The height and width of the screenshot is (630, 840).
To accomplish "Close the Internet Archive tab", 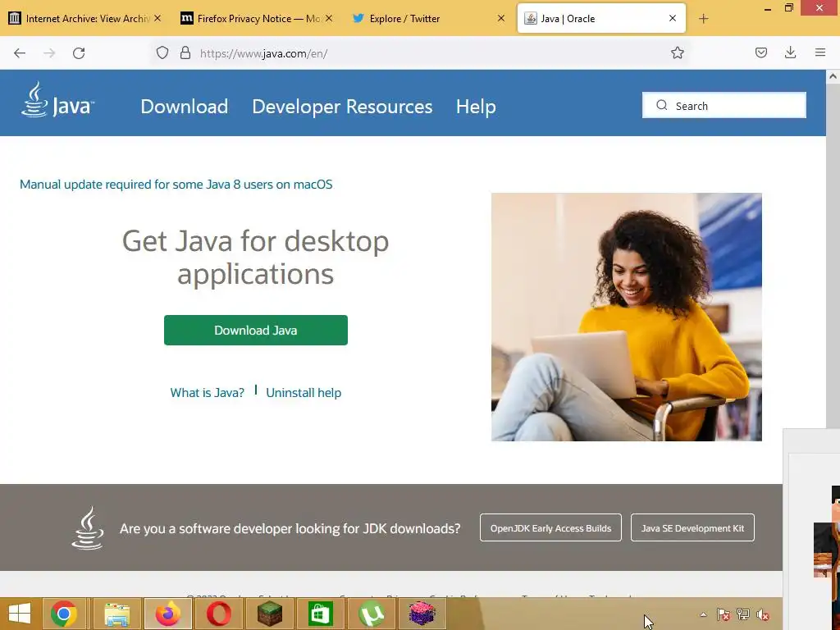I will coord(157,18).
